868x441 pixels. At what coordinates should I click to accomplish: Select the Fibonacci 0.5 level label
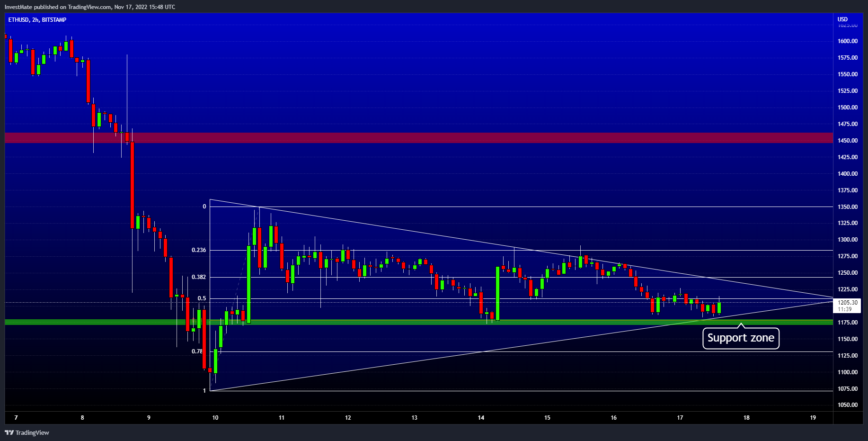pyautogui.click(x=202, y=298)
